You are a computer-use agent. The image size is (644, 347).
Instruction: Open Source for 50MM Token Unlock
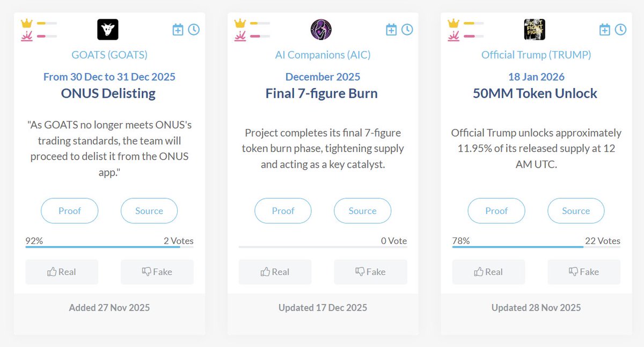click(x=576, y=211)
